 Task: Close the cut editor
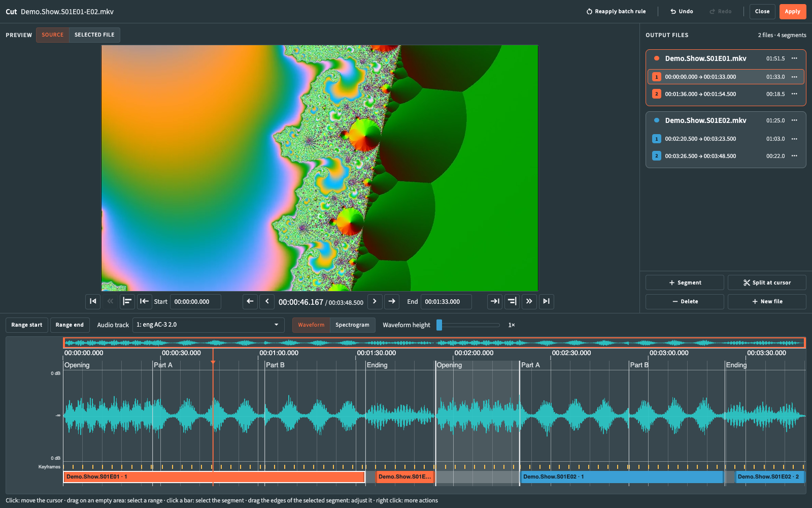[762, 12]
